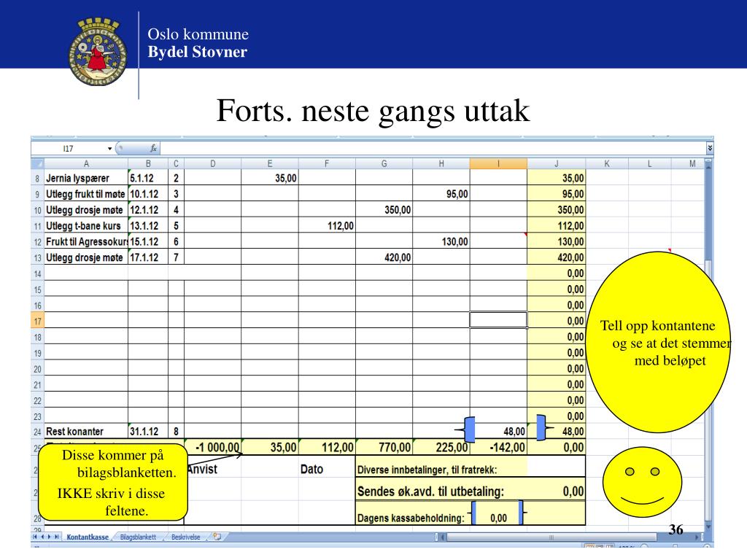
Task: Switch to the Kontantkasse sheet tab
Action: tap(88, 537)
